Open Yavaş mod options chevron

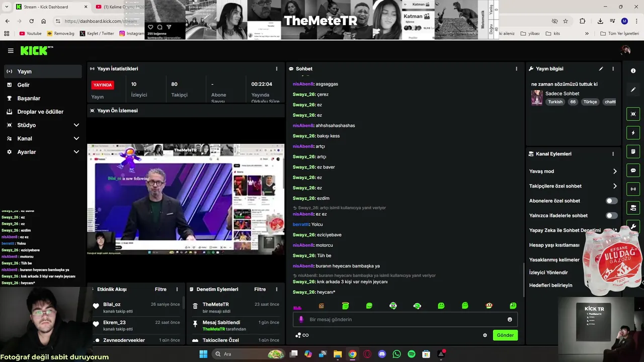[x=614, y=171]
